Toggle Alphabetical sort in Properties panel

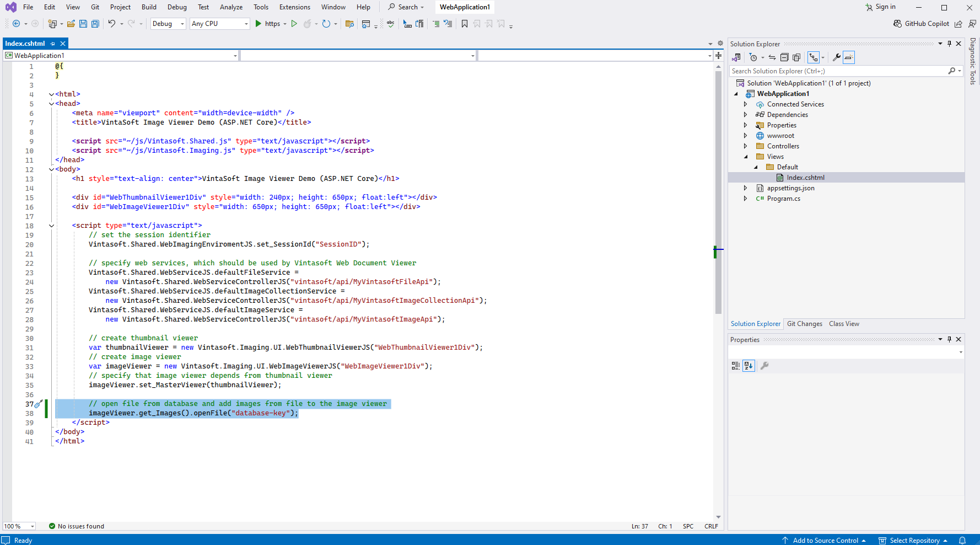[x=749, y=366]
